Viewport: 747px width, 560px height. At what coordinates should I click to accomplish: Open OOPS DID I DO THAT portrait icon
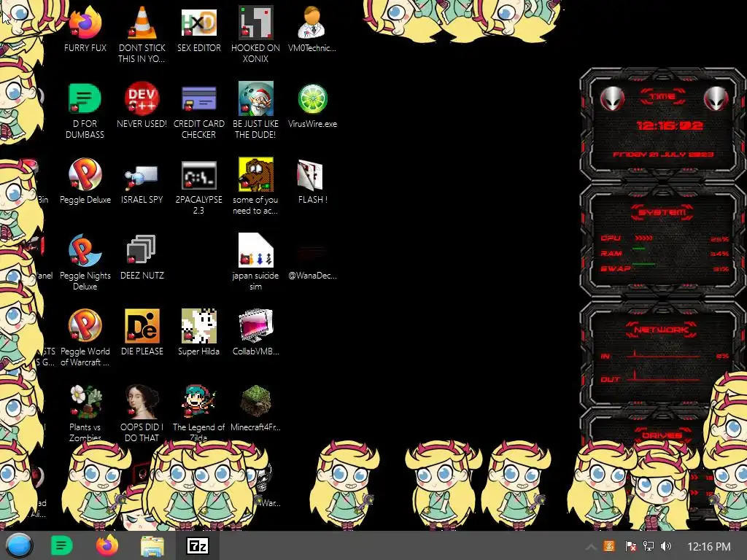(142, 402)
